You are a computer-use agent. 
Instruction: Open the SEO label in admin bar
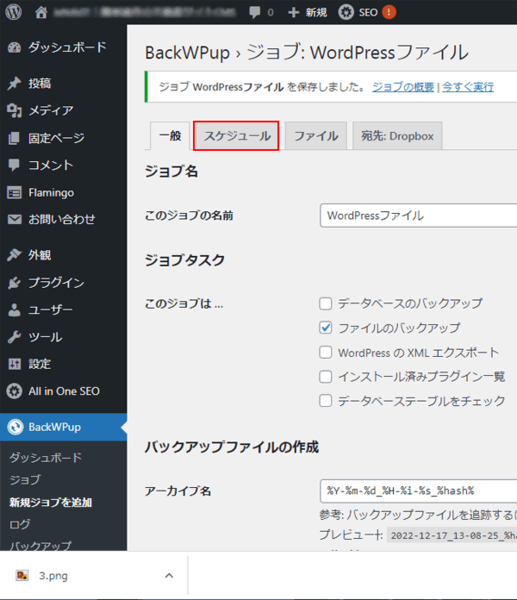[368, 13]
